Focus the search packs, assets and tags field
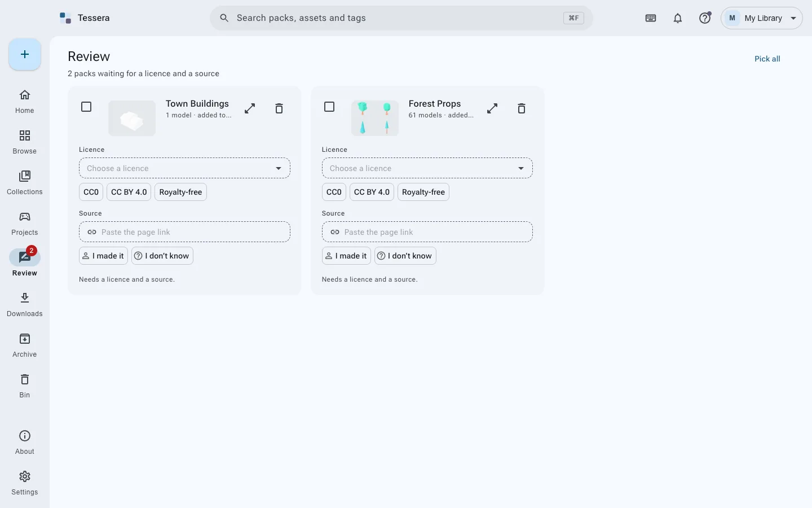The width and height of the screenshot is (812, 508). pyautogui.click(x=401, y=18)
